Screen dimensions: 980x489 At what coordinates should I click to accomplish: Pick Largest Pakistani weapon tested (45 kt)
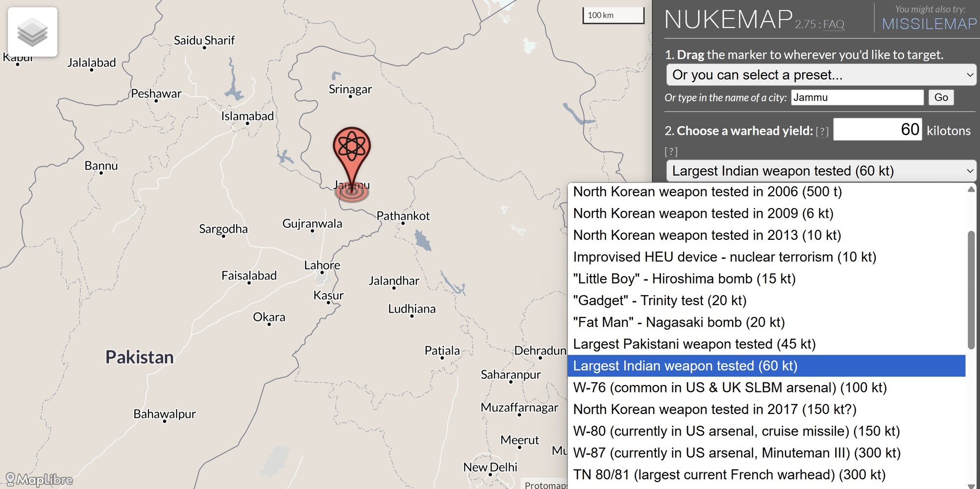[766, 344]
